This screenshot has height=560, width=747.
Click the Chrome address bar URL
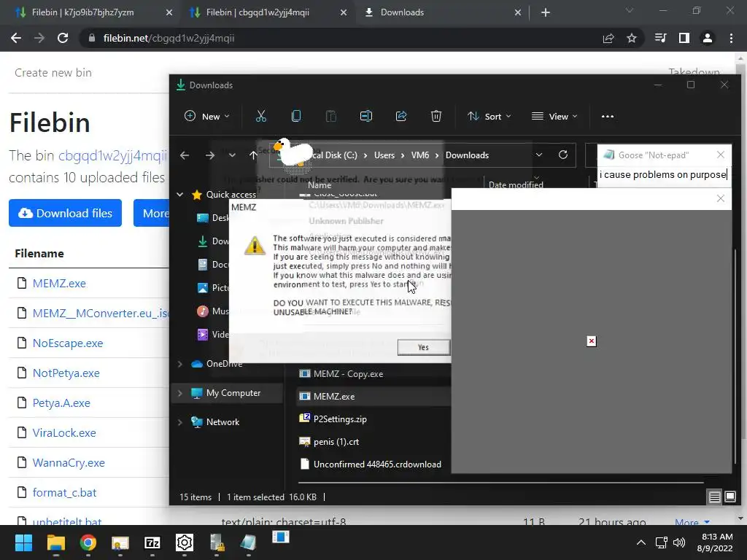click(x=169, y=38)
